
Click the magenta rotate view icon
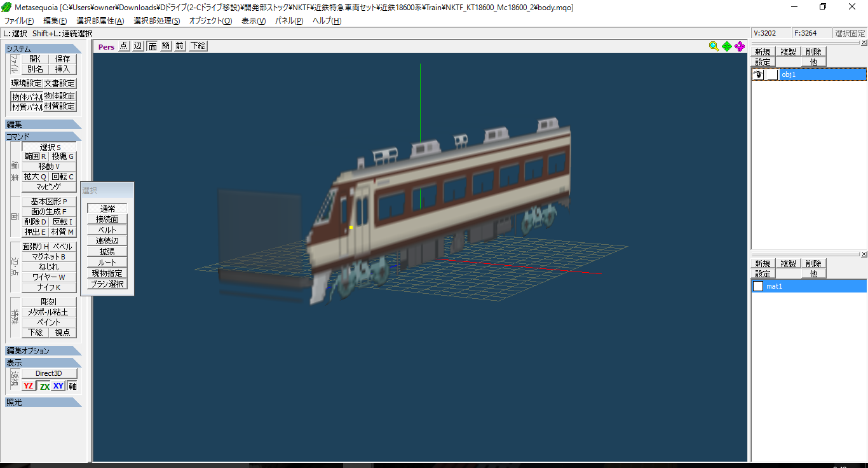(x=740, y=46)
